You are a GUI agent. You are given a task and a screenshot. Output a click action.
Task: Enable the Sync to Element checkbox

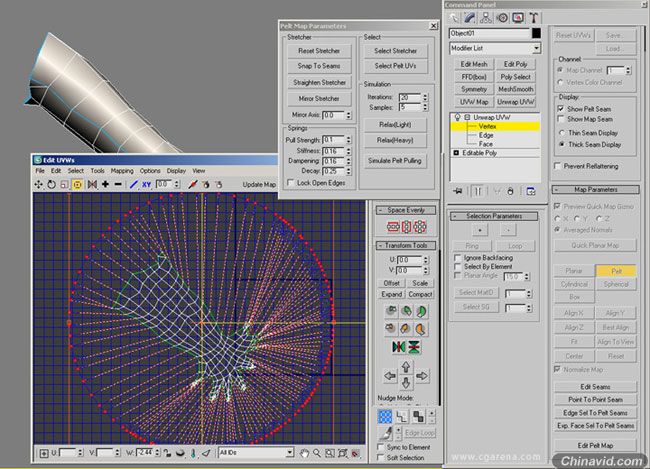click(381, 447)
